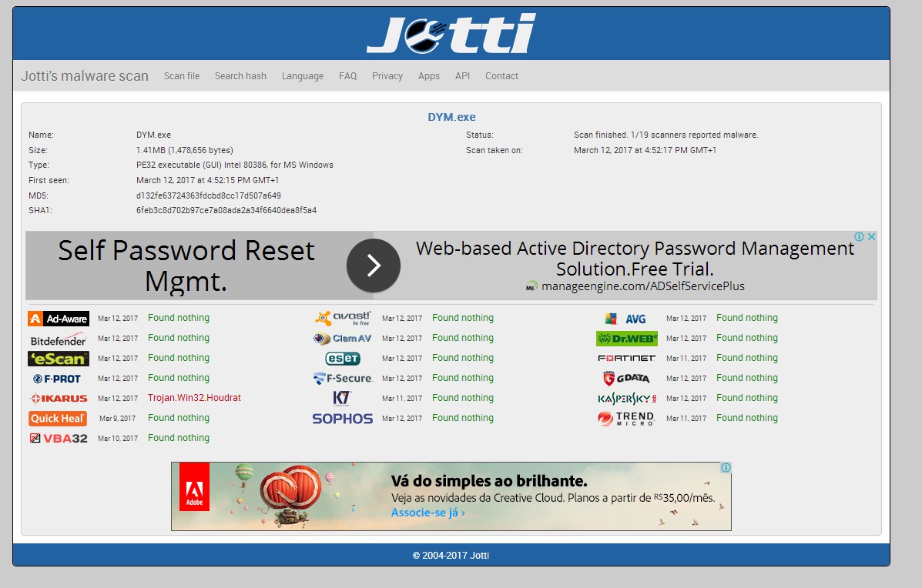Image resolution: width=922 pixels, height=588 pixels.
Task: Click the VBA32 scanner logo
Action: tap(59, 438)
